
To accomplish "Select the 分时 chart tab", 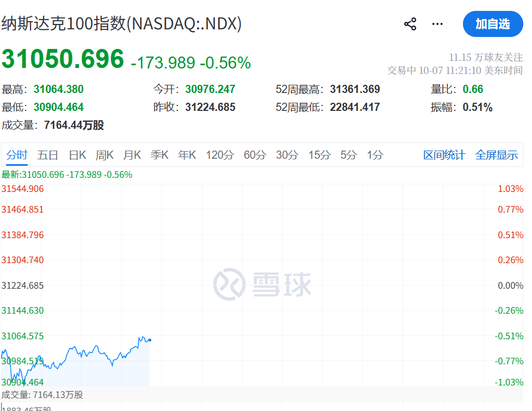I will click(17, 155).
